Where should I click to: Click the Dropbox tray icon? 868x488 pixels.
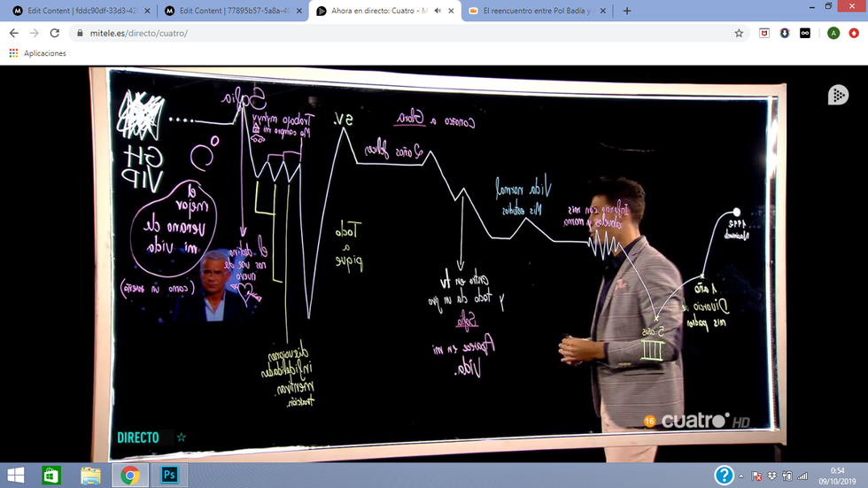[772, 476]
